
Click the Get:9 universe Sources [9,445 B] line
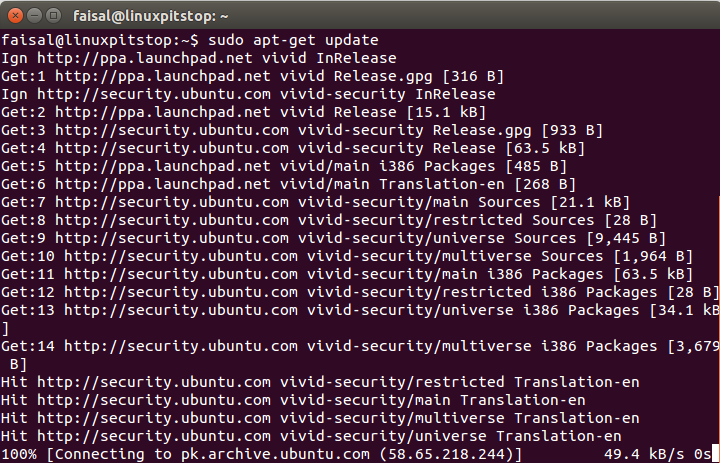tap(333, 238)
